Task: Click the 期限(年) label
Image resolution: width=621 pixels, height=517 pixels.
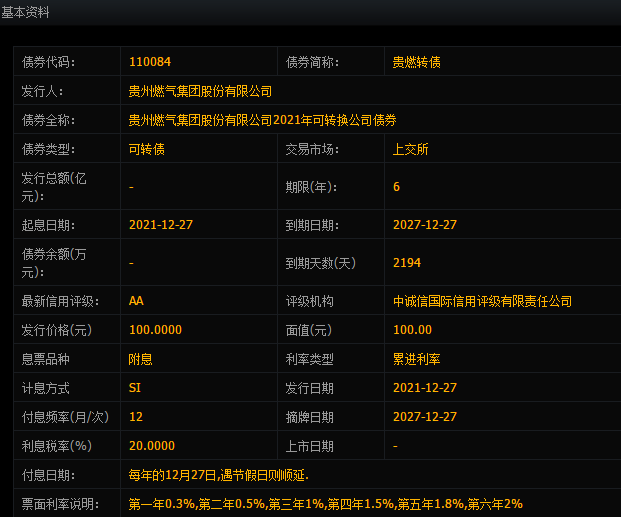Action: pos(311,187)
